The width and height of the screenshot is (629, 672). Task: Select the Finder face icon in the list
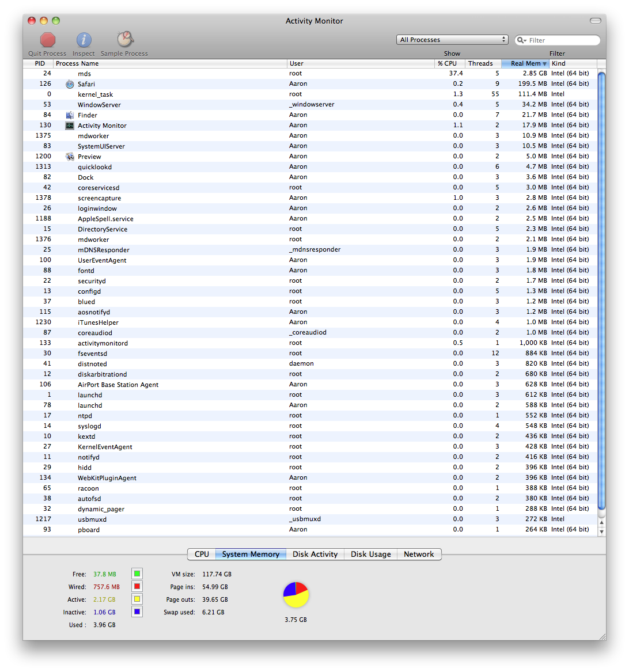[70, 115]
